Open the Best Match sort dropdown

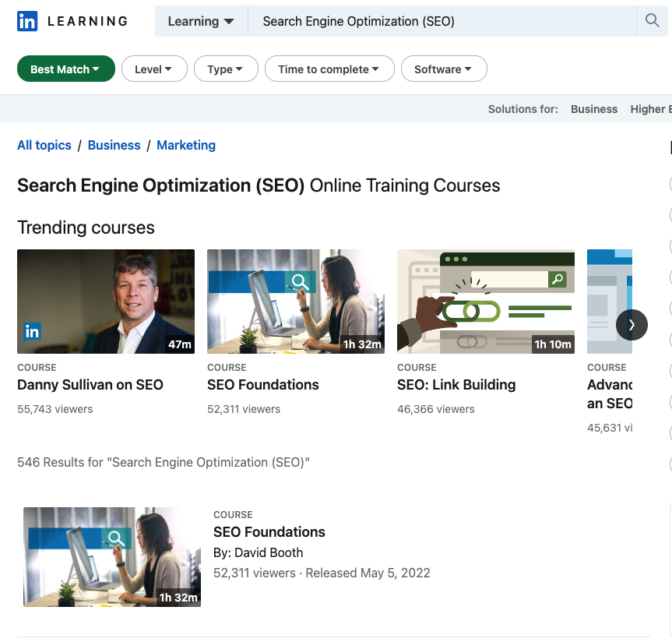tap(66, 69)
